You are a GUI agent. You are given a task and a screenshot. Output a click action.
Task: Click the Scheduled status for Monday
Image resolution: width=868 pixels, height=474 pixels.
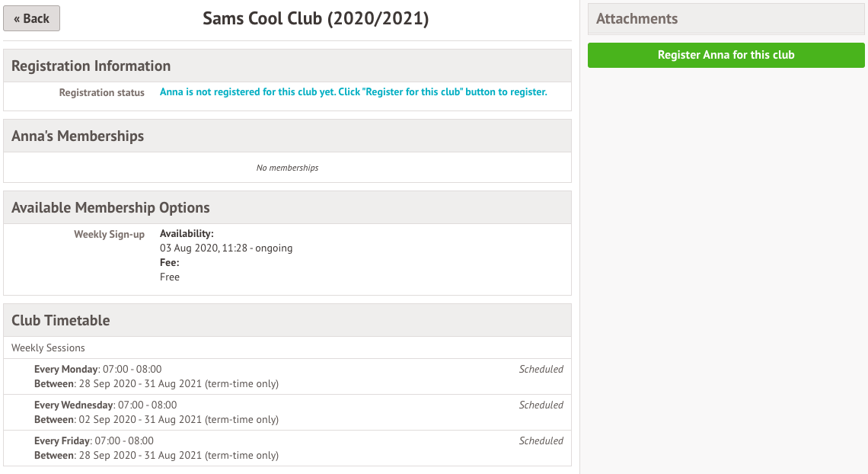541,370
